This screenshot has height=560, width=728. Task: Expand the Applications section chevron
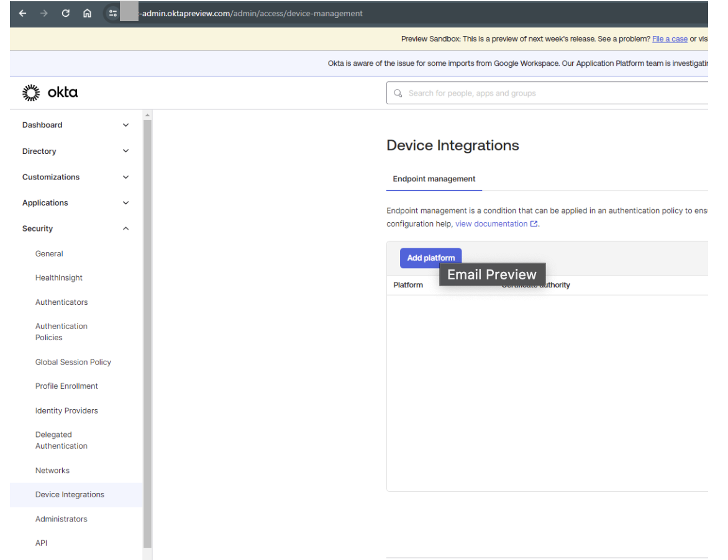(126, 203)
